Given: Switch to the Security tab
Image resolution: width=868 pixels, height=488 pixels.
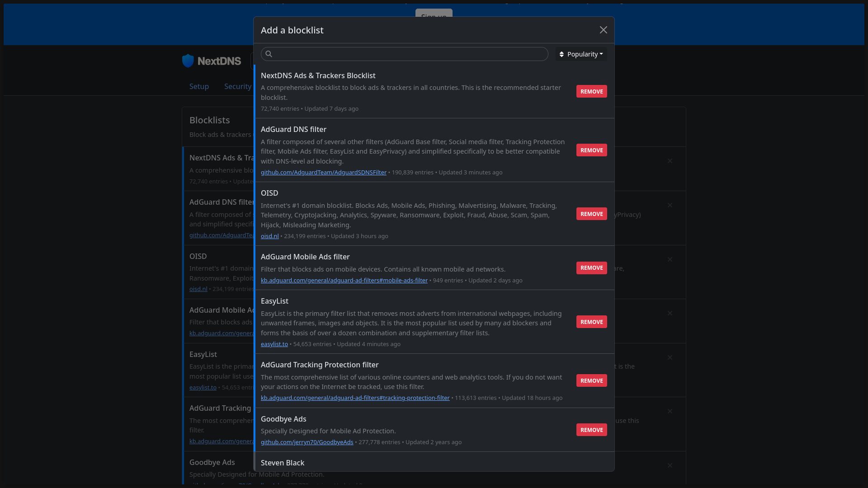Looking at the screenshot, I should (238, 86).
